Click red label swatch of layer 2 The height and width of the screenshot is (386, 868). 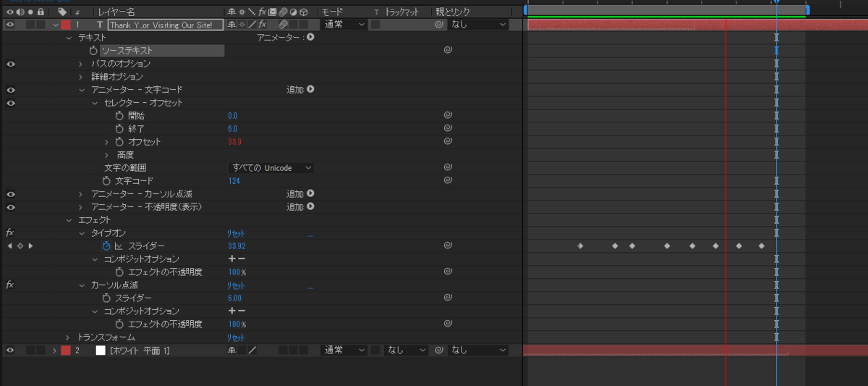65,351
